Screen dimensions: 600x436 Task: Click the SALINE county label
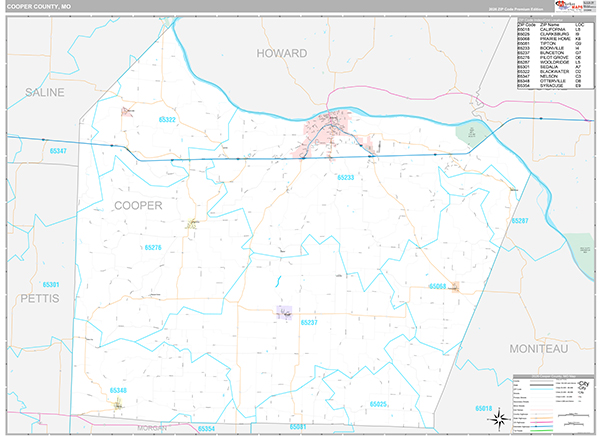[45, 92]
